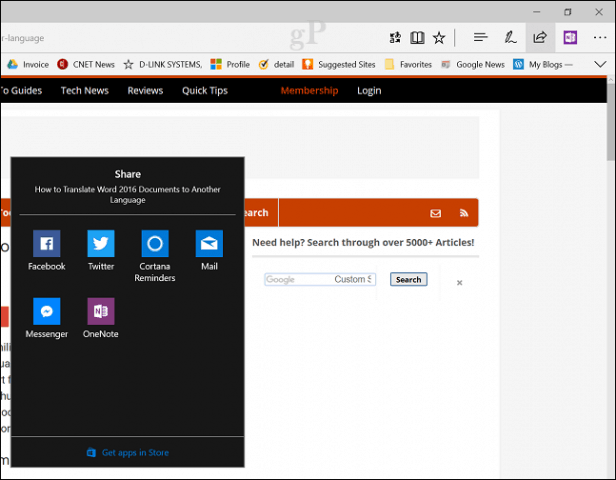The image size is (616, 480).
Task: Open the How-To Guides menu item
Action: [21, 91]
